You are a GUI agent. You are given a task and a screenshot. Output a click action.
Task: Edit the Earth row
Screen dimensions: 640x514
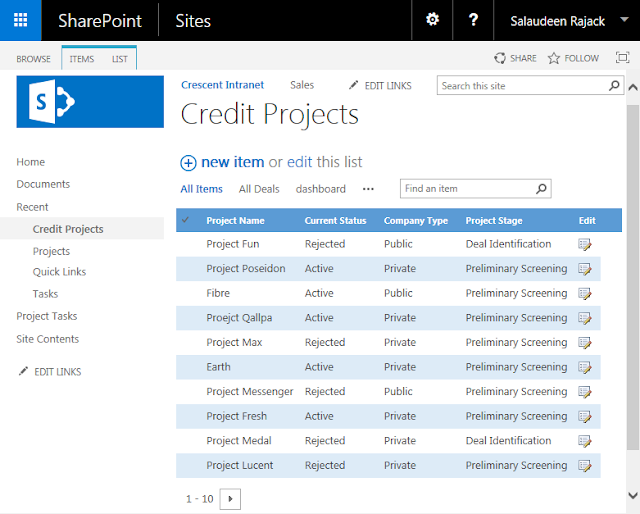pyautogui.click(x=584, y=367)
